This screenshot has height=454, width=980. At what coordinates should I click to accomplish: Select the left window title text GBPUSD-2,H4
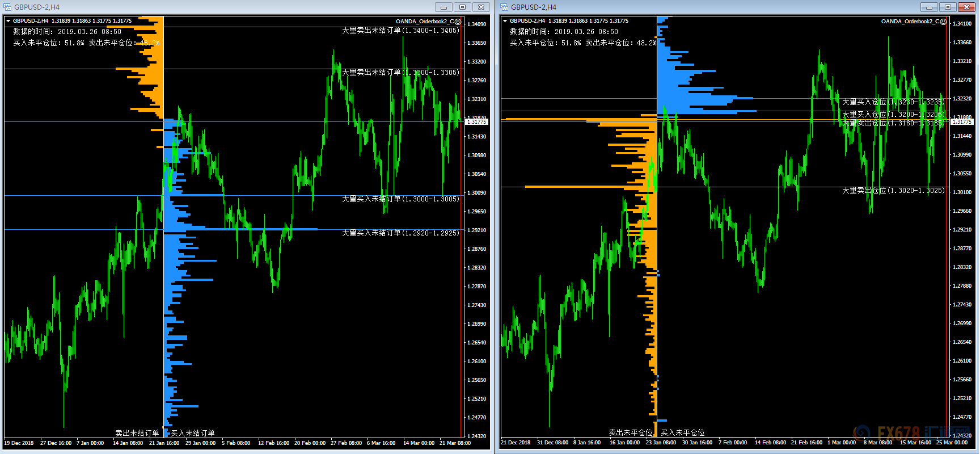37,7
